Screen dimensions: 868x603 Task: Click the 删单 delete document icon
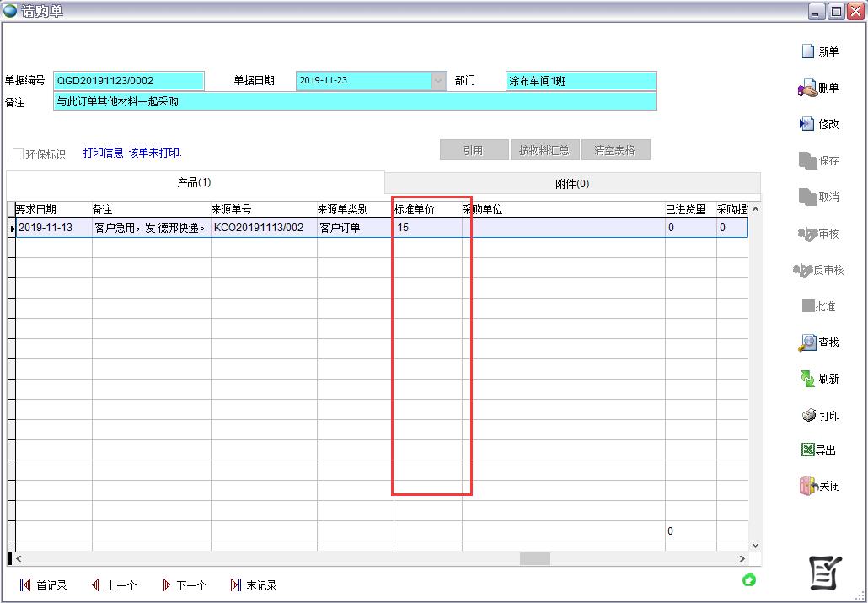[x=806, y=88]
